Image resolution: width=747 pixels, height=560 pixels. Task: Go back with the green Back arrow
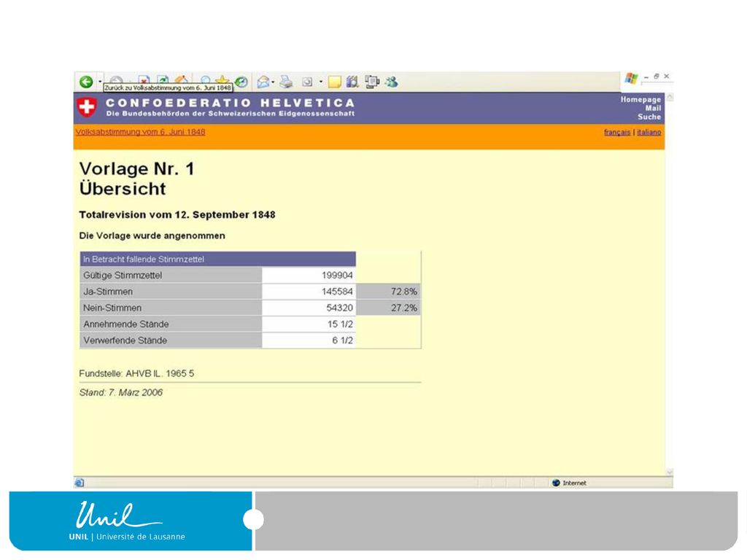click(86, 82)
